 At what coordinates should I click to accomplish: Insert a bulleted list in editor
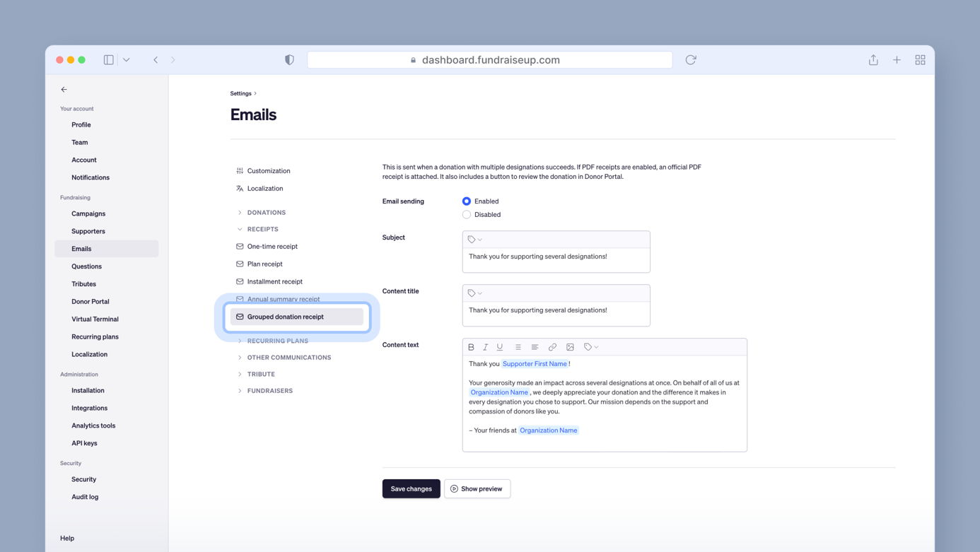tap(518, 347)
